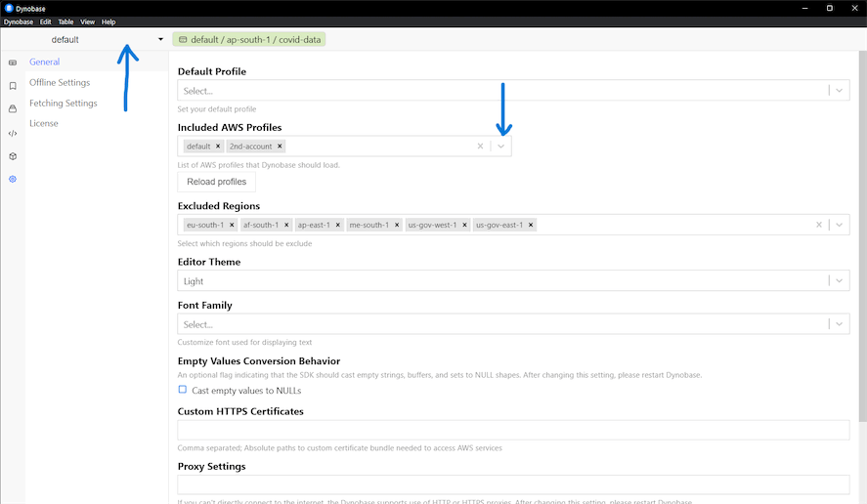Screen dimensions: 867x504
Task: Focus the Custom HTTPS Certificates field
Action: tap(513, 430)
